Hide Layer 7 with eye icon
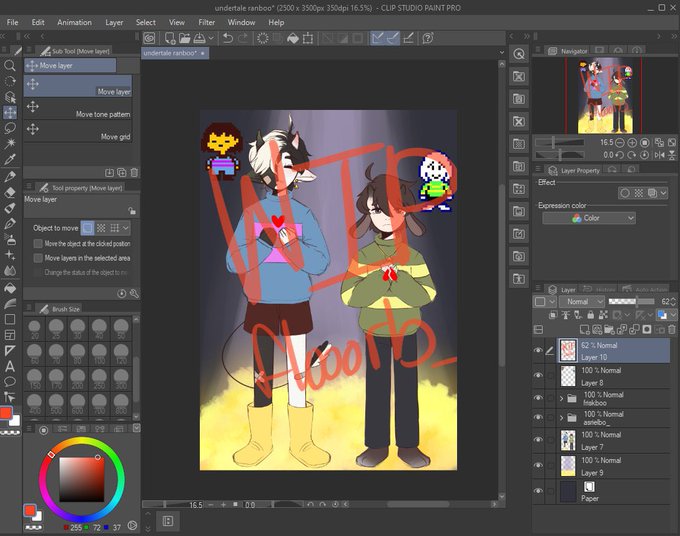 [538, 439]
